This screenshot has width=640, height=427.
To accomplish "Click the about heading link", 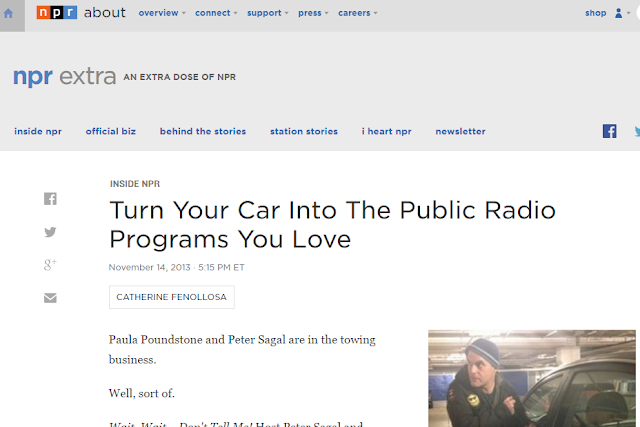I will (x=104, y=13).
